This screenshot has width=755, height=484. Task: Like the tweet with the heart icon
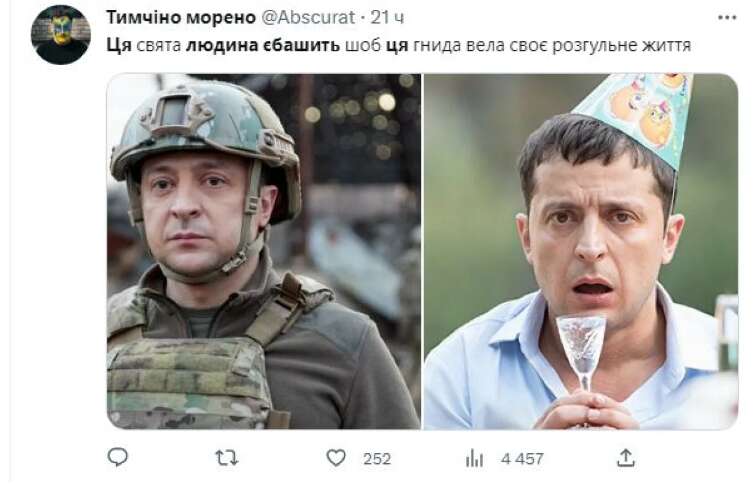point(336,458)
